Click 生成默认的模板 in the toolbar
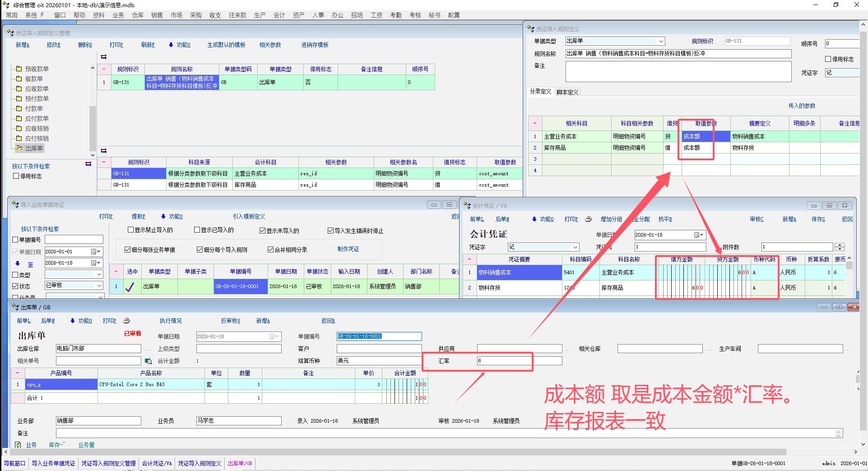 [226, 45]
